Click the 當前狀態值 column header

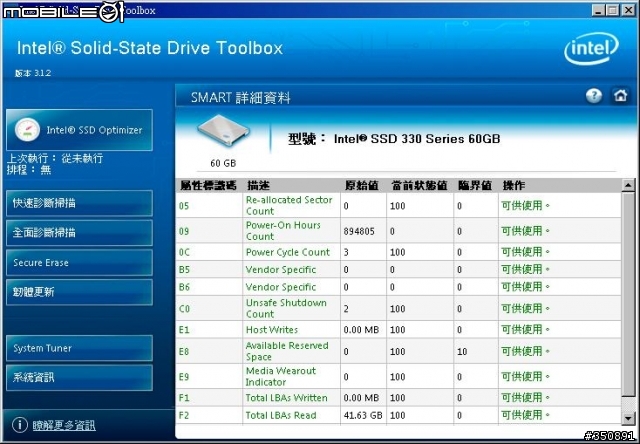pyautogui.click(x=419, y=186)
